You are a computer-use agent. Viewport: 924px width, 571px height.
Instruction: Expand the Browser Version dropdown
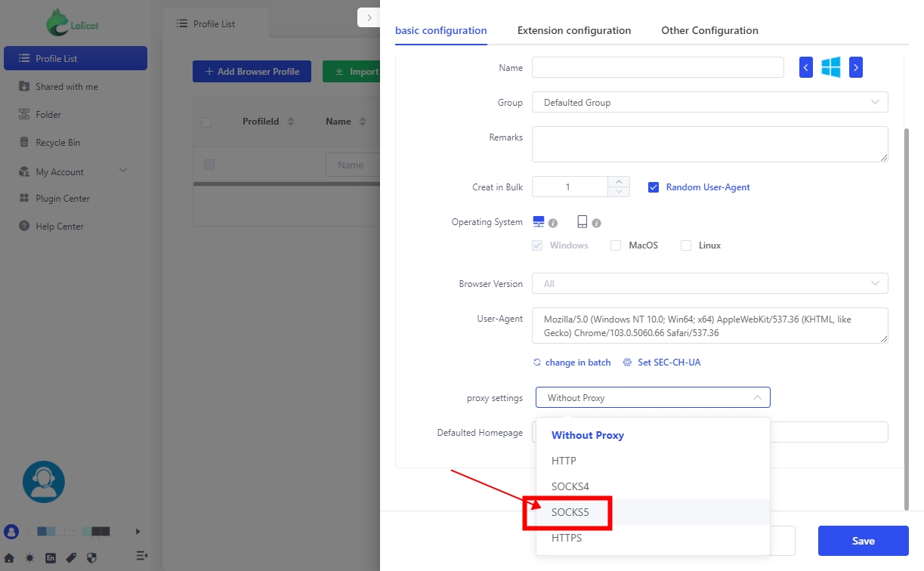pyautogui.click(x=709, y=284)
